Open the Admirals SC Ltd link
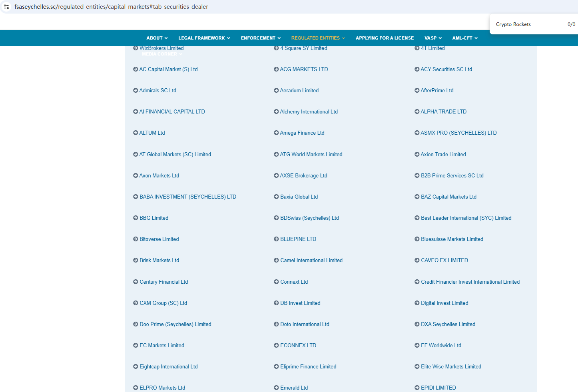578x392 pixels. pyautogui.click(x=157, y=90)
